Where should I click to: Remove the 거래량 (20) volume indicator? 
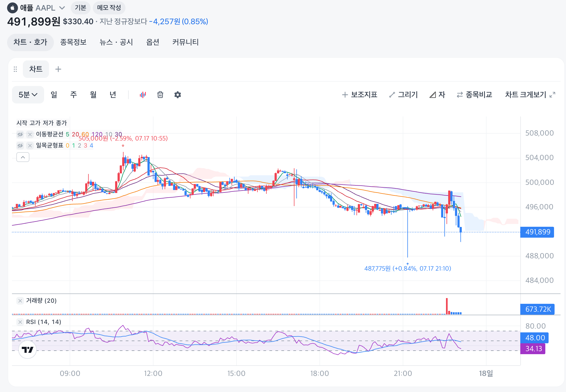coord(20,301)
